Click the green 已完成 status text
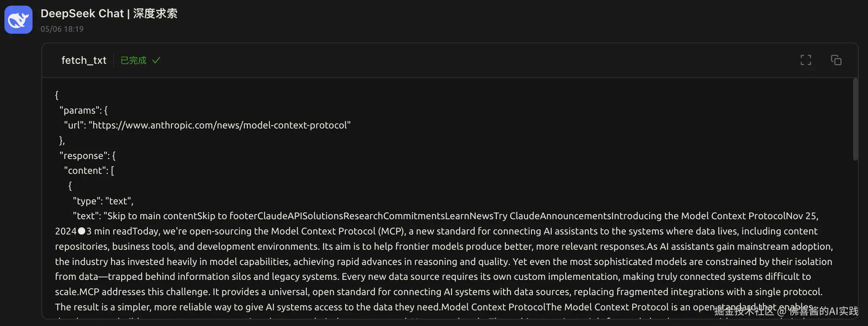 tap(133, 60)
